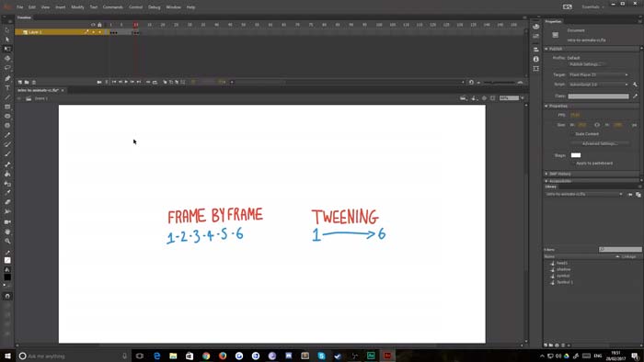Viewport: 644px width, 362px height.
Task: Toggle Clip content outside stage icon
Action: [x=493, y=98]
